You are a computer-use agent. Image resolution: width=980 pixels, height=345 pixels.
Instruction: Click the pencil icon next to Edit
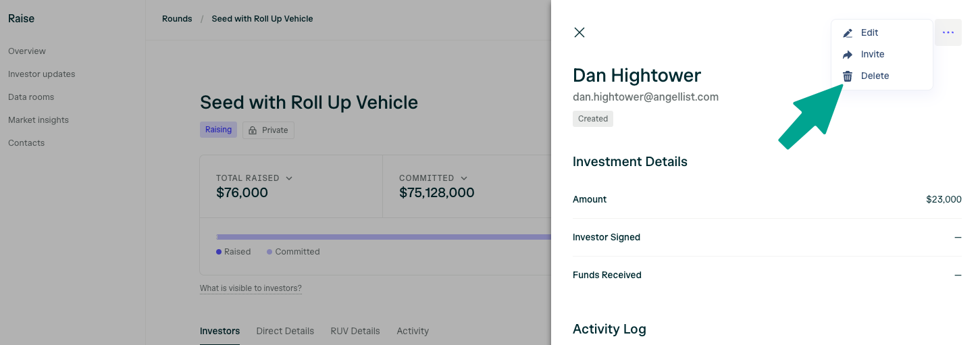tap(848, 33)
